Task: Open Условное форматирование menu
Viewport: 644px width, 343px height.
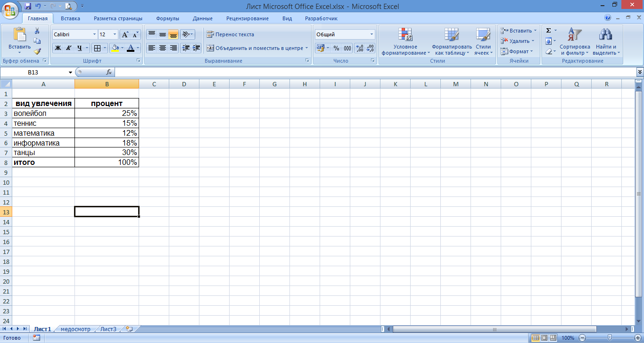Action: coord(405,41)
